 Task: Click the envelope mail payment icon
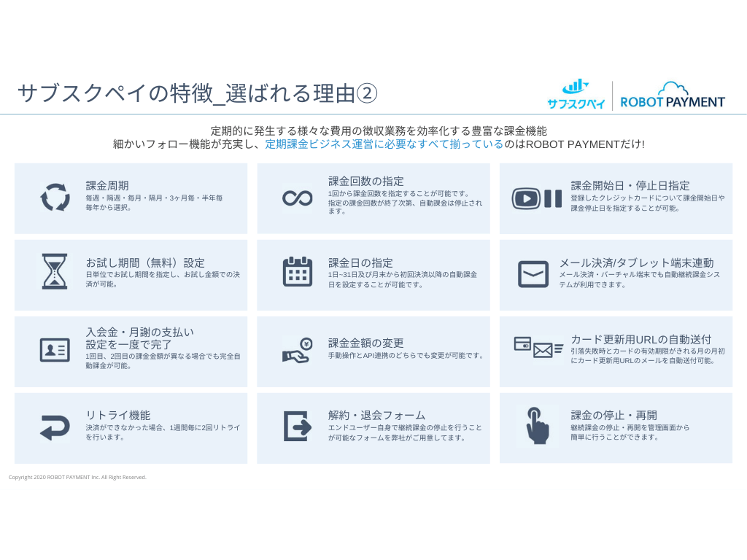[533, 274]
